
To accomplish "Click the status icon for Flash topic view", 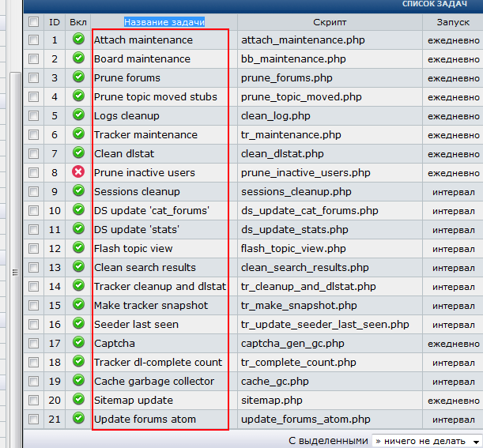I will click(78, 248).
